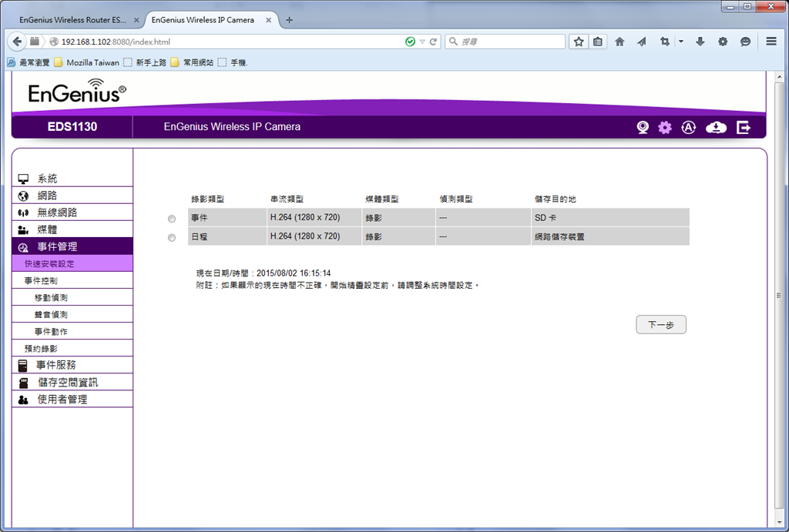Click the 網路儲存裝置 destination cell
Viewport: 789px width, 532px height.
pos(610,236)
